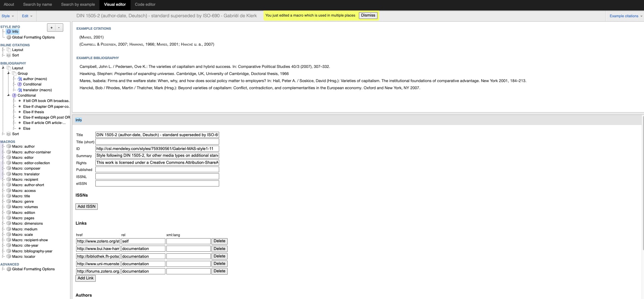Click the Group page icon in Bibliography
The width and height of the screenshot is (644, 299).
click(14, 74)
